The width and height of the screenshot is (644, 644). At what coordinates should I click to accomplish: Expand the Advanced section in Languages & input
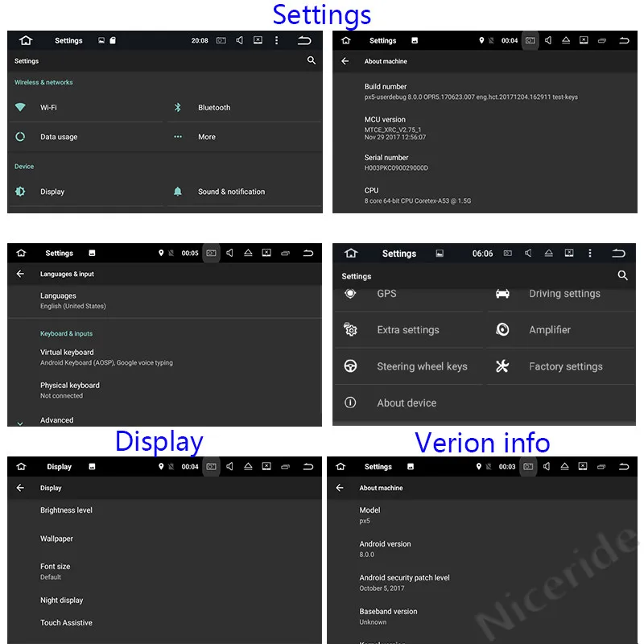(x=164, y=420)
